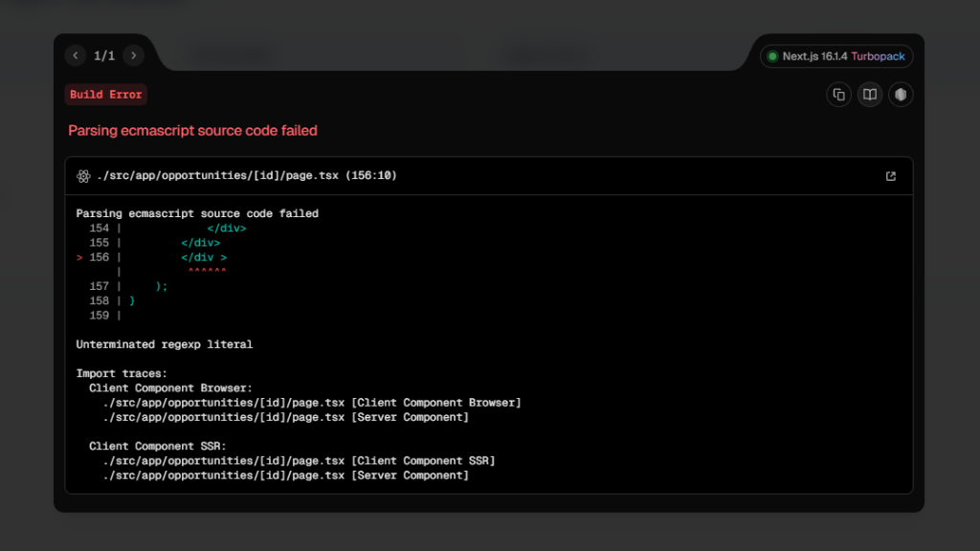The height and width of the screenshot is (551, 980).
Task: Click the last Server Component trace path
Action: pyautogui.click(x=286, y=475)
